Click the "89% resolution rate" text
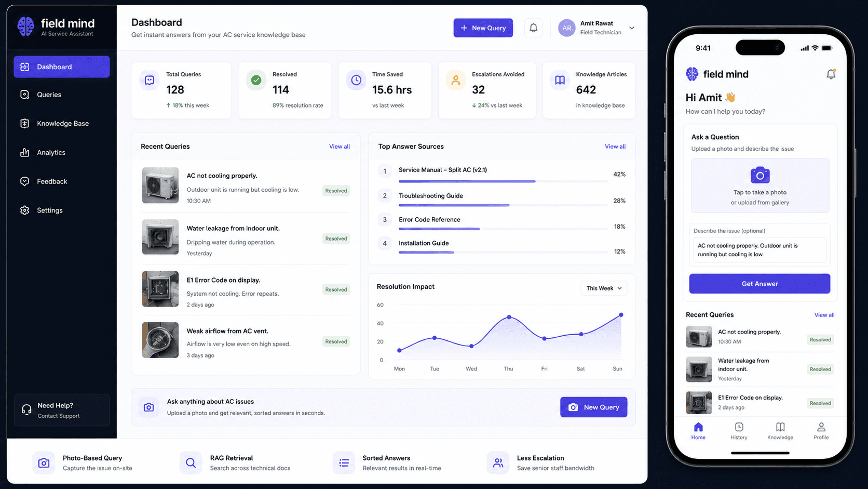 tap(298, 105)
